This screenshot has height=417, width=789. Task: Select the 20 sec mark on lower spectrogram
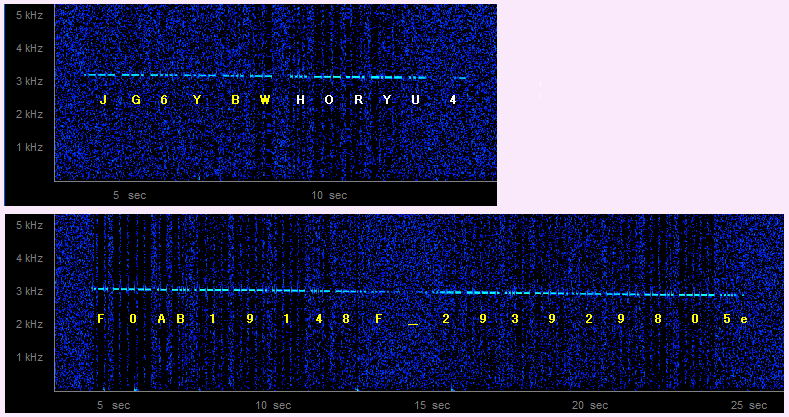[x=590, y=405]
